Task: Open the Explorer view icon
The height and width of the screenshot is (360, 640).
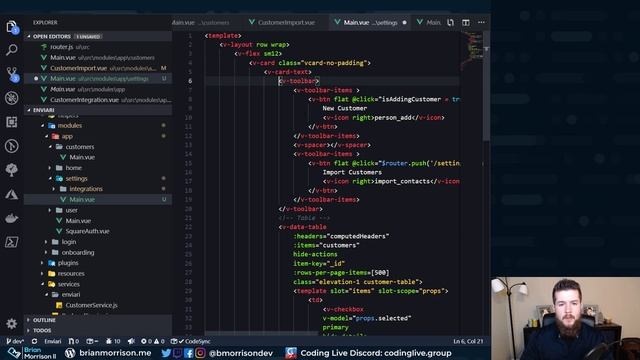Action: pyautogui.click(x=12, y=27)
